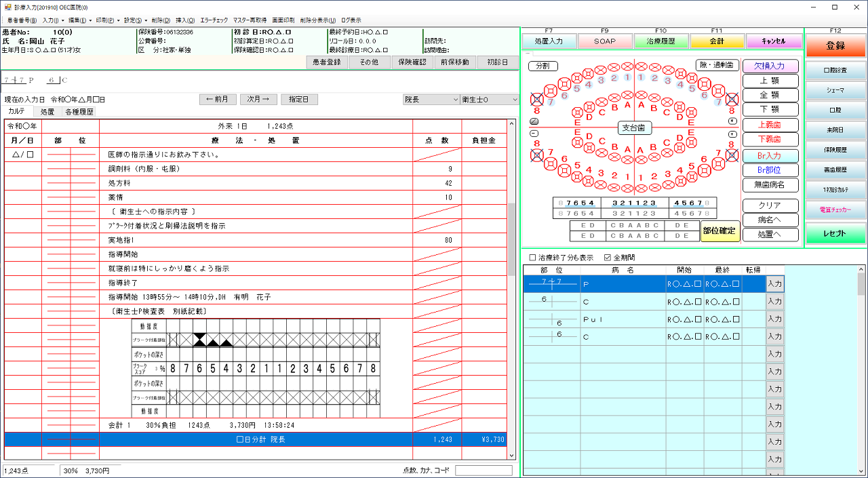Select upper jaw tooth 6 on chart's right half
868x478 pixels.
(705, 84)
